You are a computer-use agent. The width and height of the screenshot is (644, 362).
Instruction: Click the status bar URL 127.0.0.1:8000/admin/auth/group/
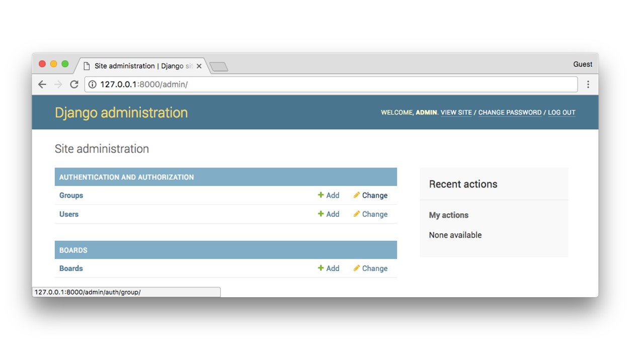pos(88,292)
